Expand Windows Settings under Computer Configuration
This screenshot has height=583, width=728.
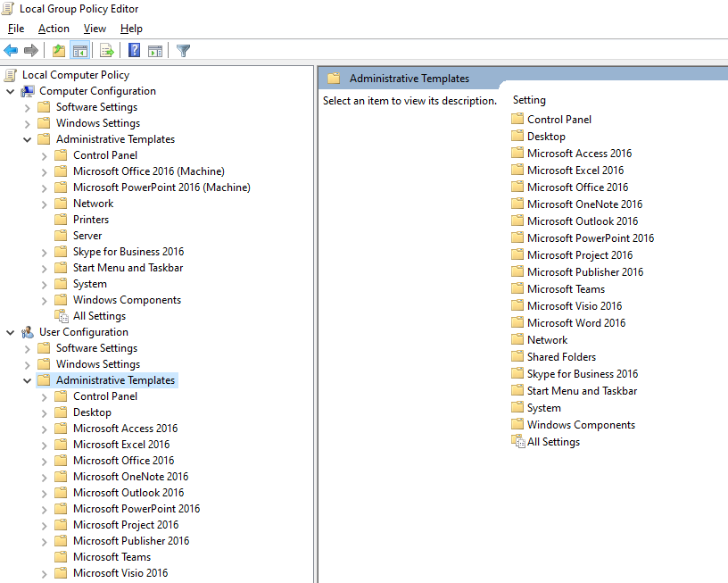pos(27,124)
